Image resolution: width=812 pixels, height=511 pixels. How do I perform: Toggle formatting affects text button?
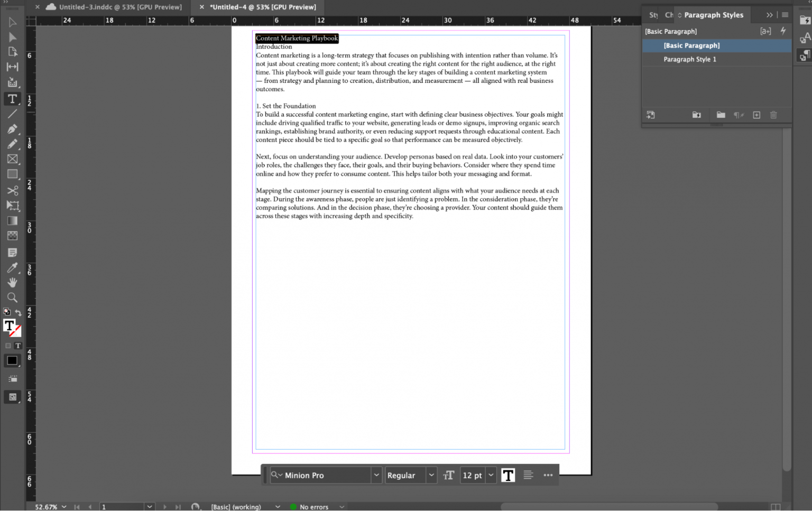(18, 346)
